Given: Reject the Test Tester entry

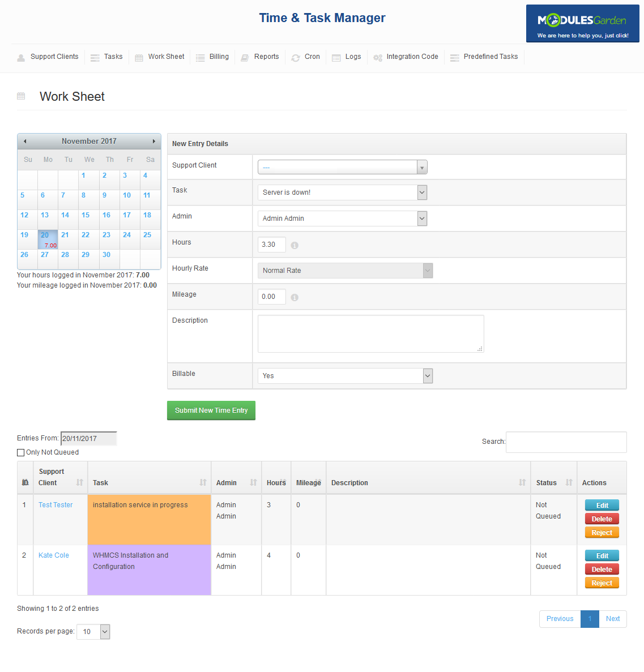Looking at the screenshot, I should coord(602,533).
